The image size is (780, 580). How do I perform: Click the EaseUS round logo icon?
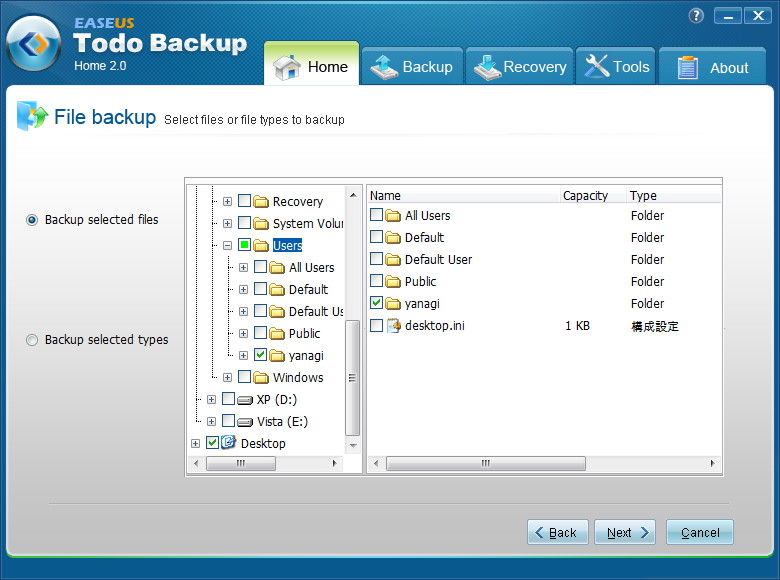34,43
